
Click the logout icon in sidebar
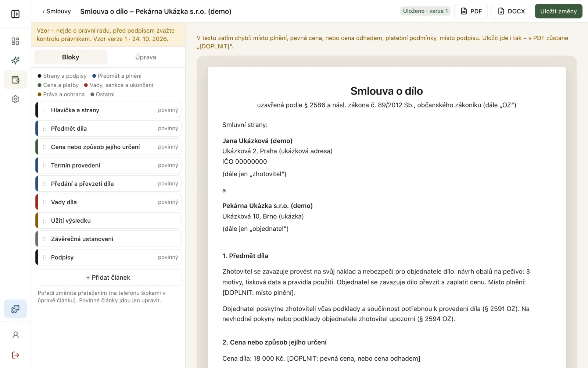15,355
